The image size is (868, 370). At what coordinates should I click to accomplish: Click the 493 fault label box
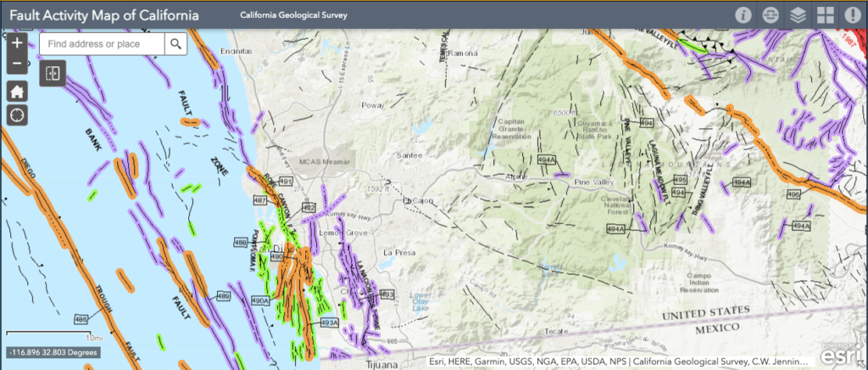tap(387, 294)
